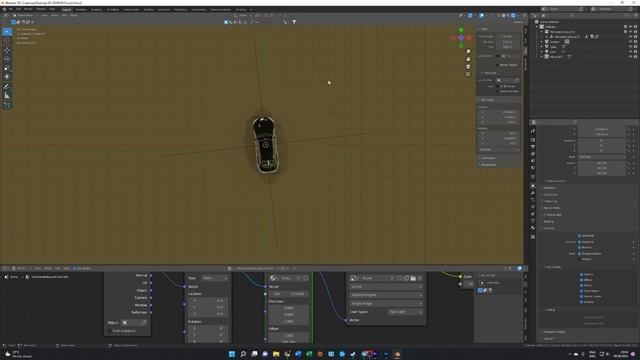This screenshot has height=360, width=640.
Task: Switch viewport to wireframe shading
Action: (499, 16)
